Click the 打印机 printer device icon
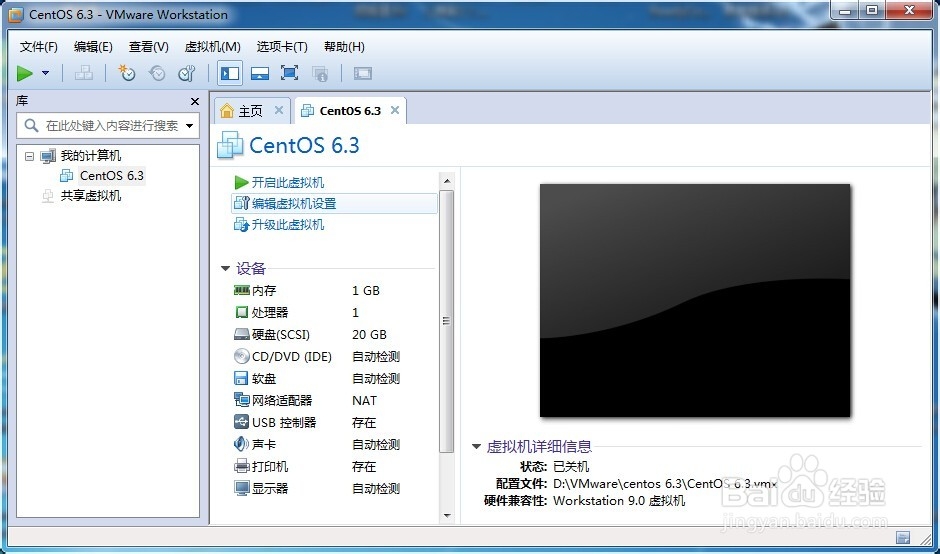 241,466
